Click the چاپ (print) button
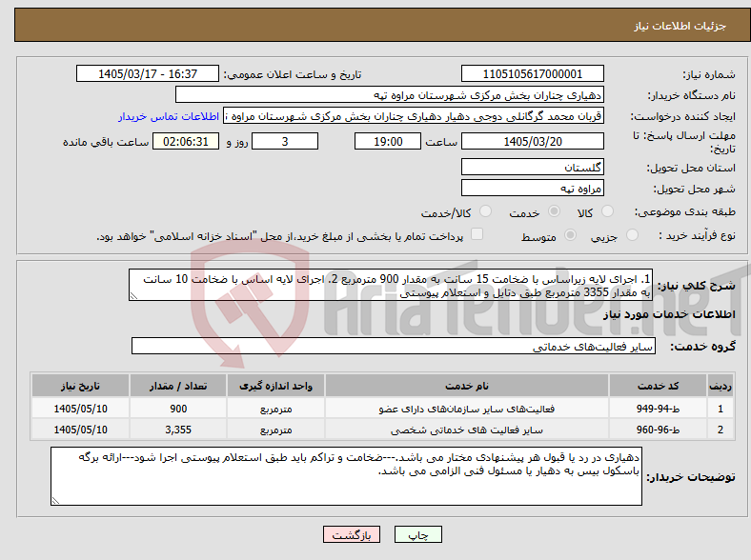Viewport: 751px width, 560px height. coord(417,534)
